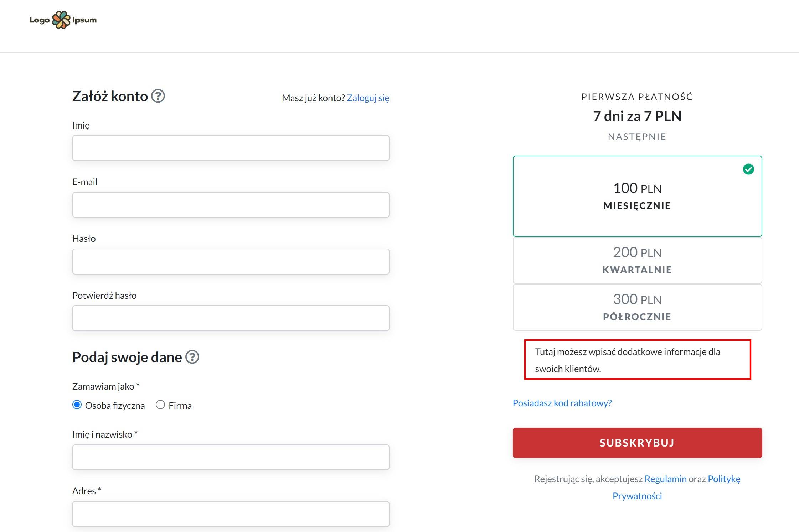Viewport: 799px width, 532px height.
Task: Choose the 300 PLN Półrocznie plan
Action: click(x=637, y=307)
